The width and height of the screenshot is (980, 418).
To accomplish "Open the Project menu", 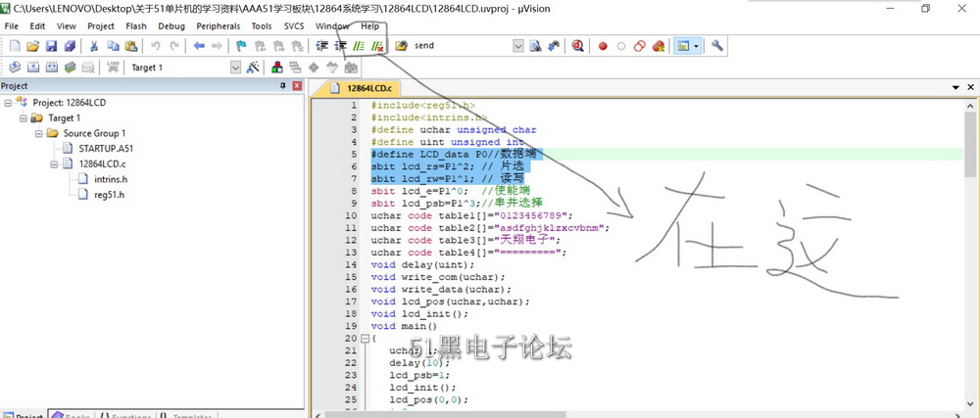I will [101, 26].
